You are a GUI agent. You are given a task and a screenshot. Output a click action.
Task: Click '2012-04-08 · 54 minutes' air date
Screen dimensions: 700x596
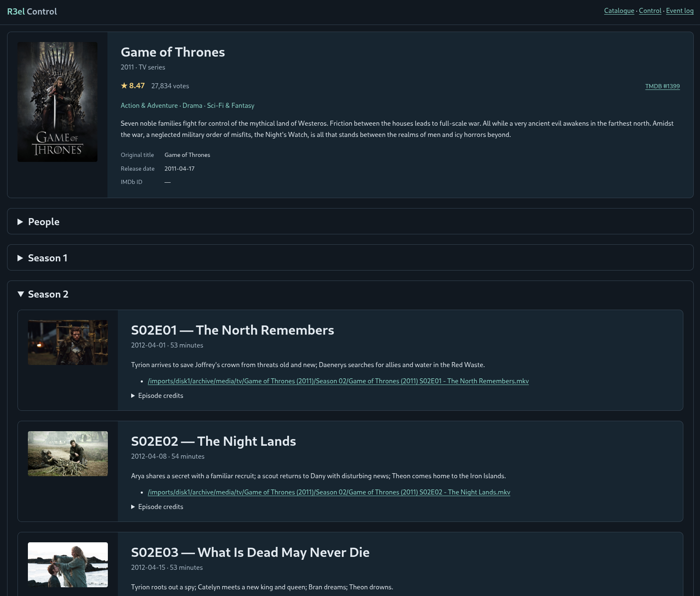tap(168, 457)
